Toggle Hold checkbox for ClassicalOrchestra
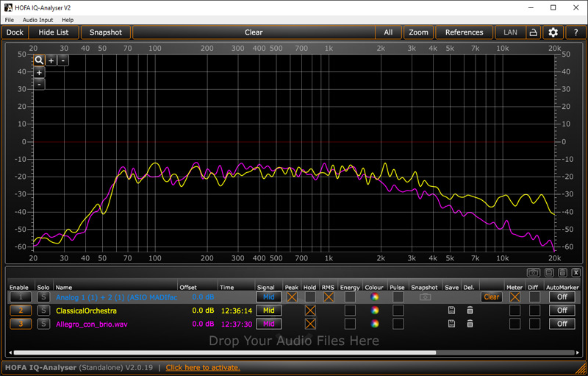This screenshot has height=376, width=588. [310, 311]
